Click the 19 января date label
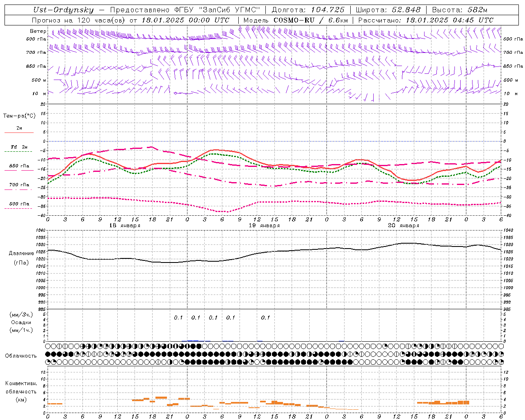This screenshot has width=525, height=420. click(264, 226)
